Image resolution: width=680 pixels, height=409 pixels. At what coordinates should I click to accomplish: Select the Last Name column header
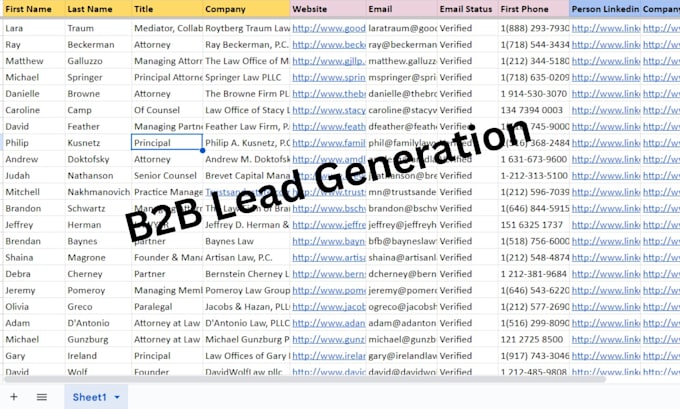[x=98, y=9]
